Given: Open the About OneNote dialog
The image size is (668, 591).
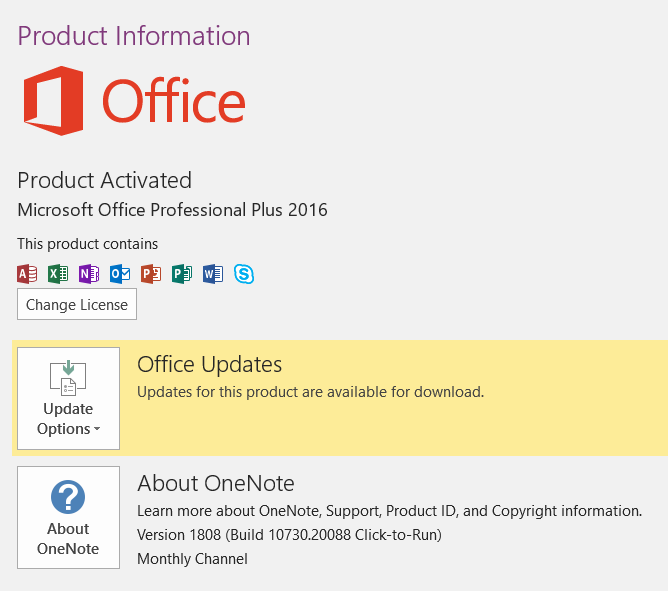Looking at the screenshot, I should tap(68, 517).
